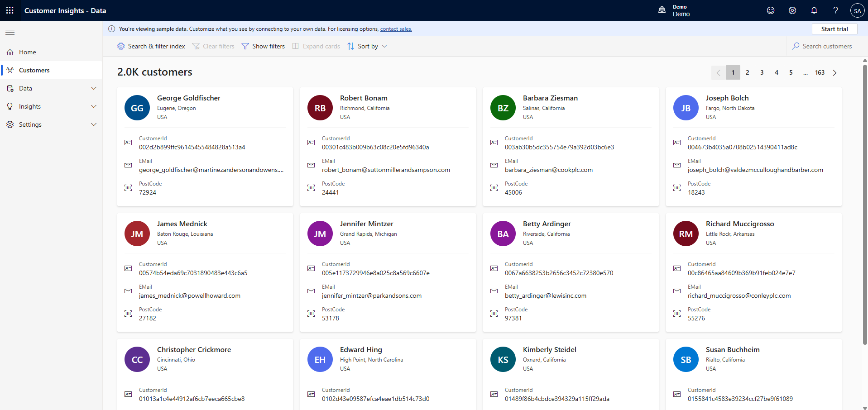Click the JB avatar for Joseph Bolch

(686, 108)
